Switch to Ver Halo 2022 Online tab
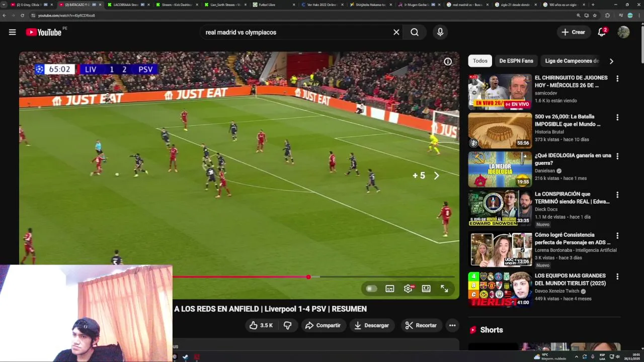This screenshot has width=644, height=362. [322, 5]
